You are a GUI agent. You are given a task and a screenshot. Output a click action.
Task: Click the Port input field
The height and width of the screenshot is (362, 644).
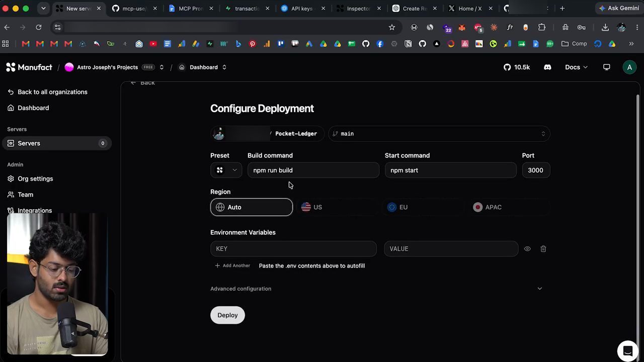click(x=536, y=170)
